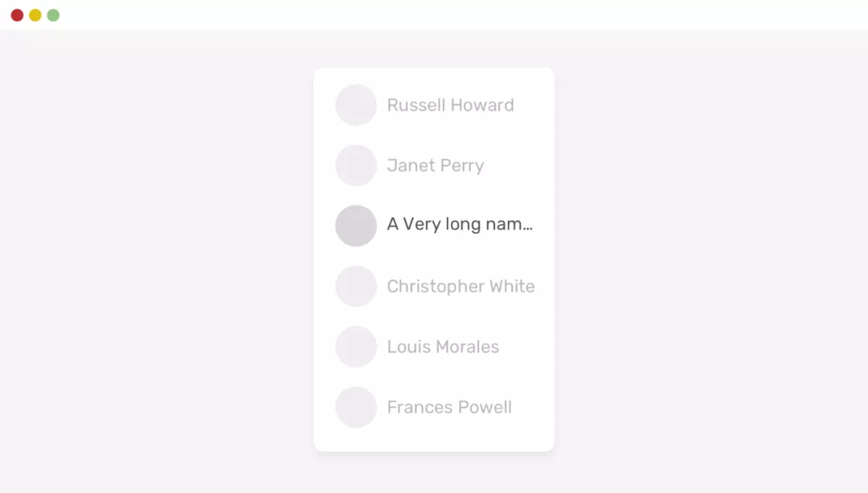Open the truncated "A Very long nam…" entry

[460, 225]
